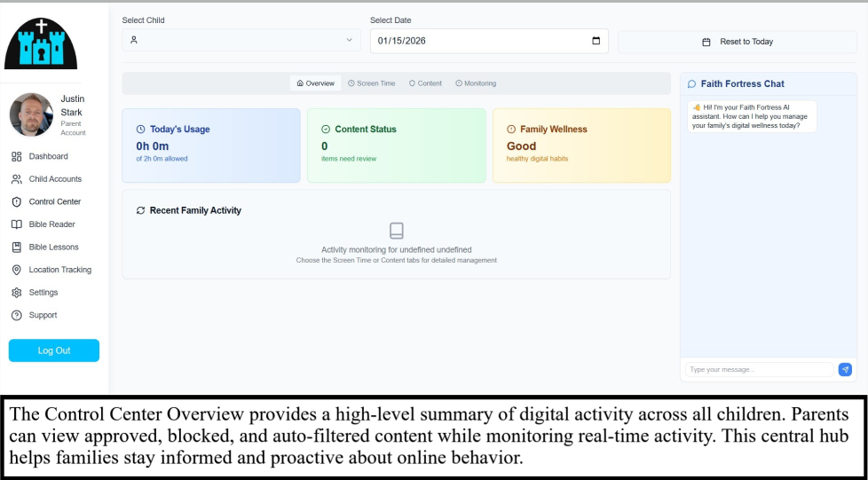The image size is (868, 480).
Task: Click the Dashboard grid icon in sidebar
Action: tap(17, 156)
